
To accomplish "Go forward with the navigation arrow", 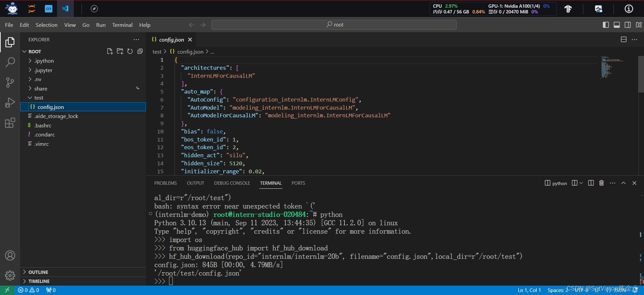I will (203, 25).
